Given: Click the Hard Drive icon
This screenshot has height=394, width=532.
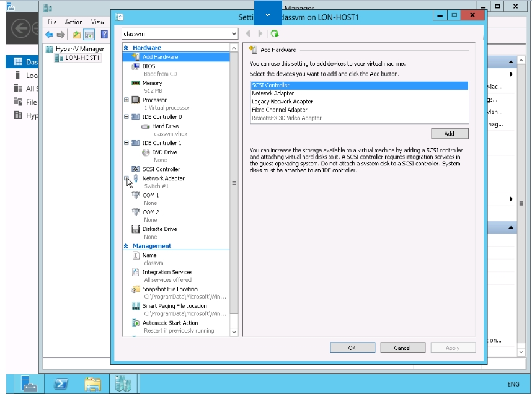Looking at the screenshot, I should (x=146, y=126).
